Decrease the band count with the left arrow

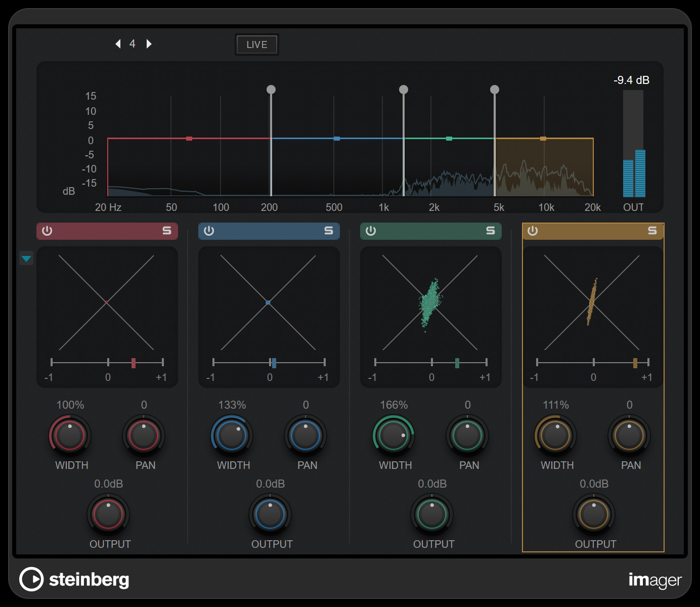pos(118,44)
